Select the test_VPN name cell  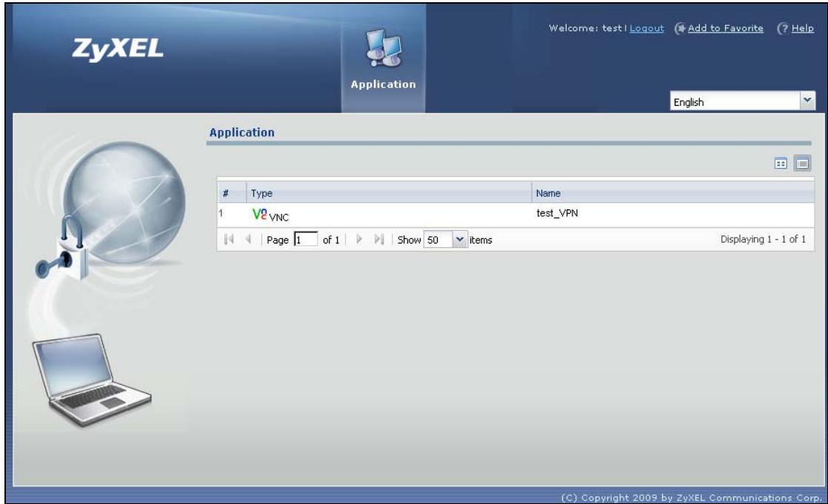[x=557, y=213]
